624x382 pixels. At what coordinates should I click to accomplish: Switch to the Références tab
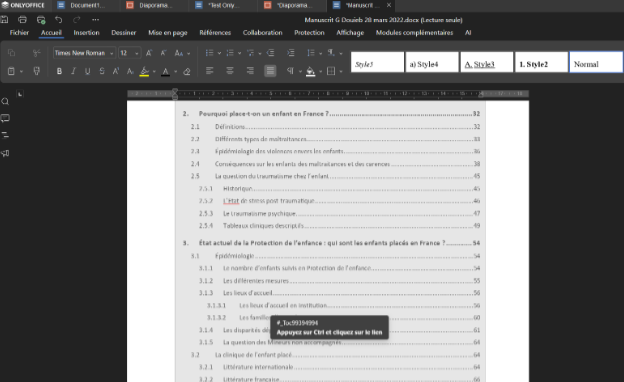point(215,33)
